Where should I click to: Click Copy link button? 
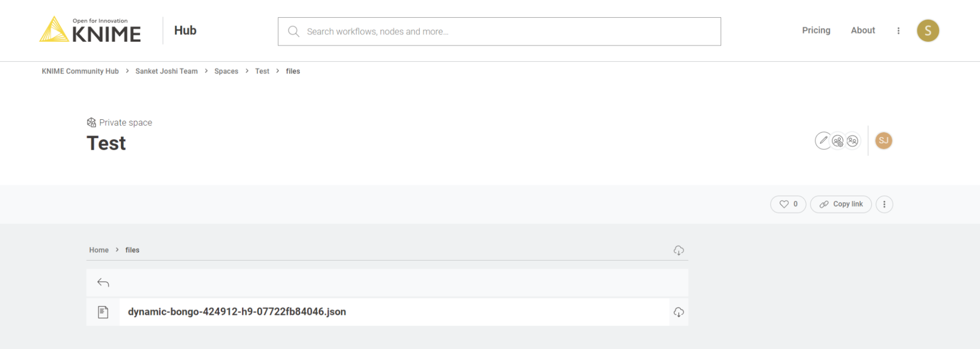click(x=841, y=204)
